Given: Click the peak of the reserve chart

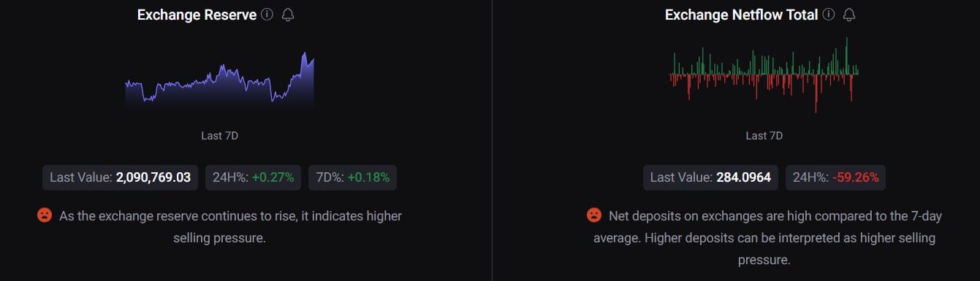Looking at the screenshot, I should click(x=304, y=54).
